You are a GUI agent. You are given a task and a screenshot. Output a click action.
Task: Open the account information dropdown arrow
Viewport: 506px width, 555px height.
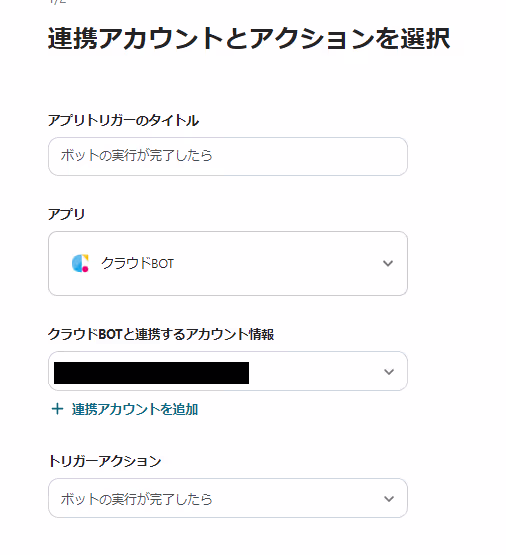click(389, 372)
